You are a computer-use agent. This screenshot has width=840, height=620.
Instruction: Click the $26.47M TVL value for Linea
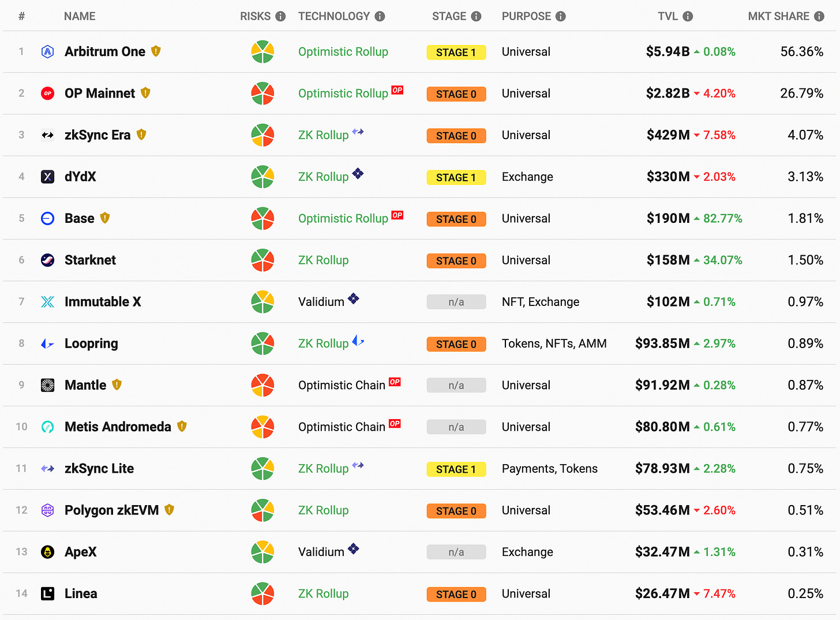[x=662, y=593]
